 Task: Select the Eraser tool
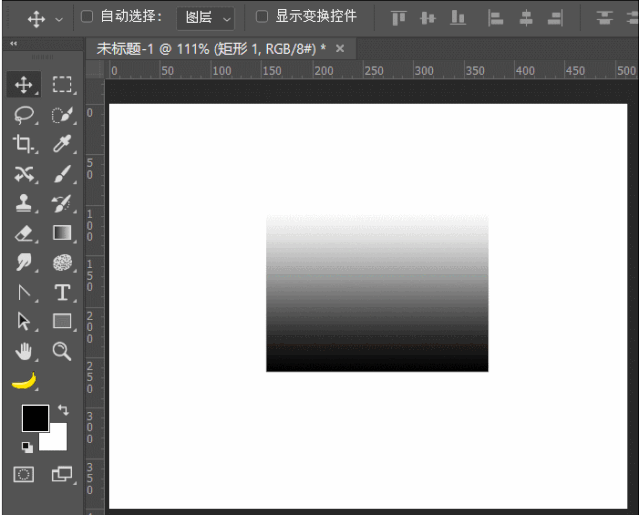click(24, 233)
